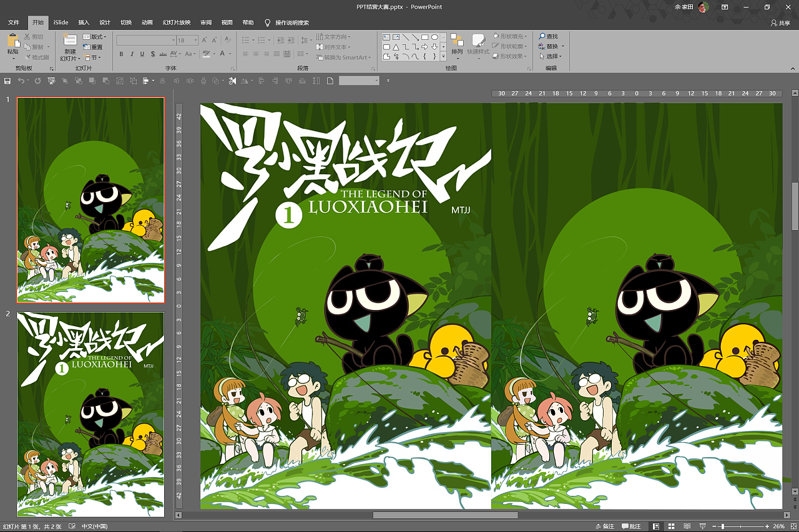
Task: Switch to reading view in status bar
Action: click(687, 526)
